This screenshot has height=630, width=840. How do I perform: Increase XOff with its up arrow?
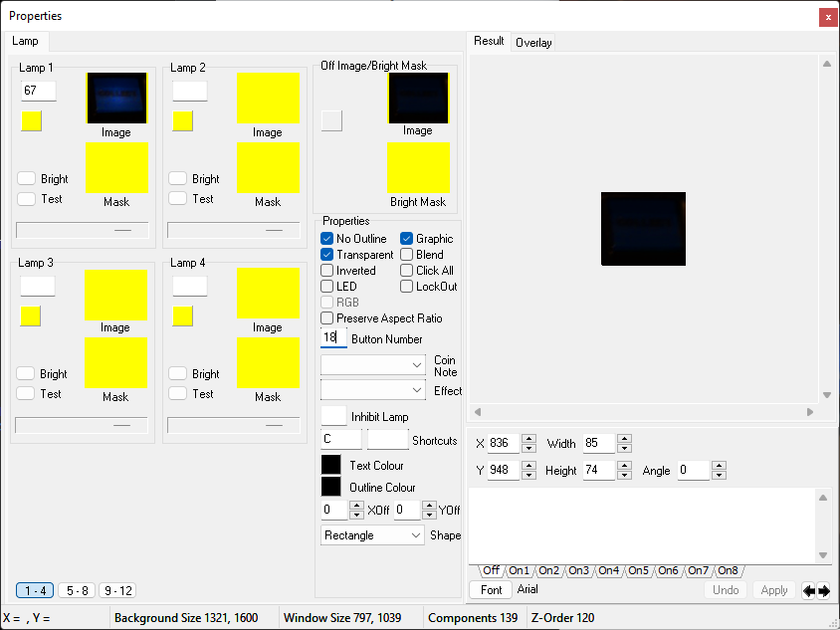(356, 506)
